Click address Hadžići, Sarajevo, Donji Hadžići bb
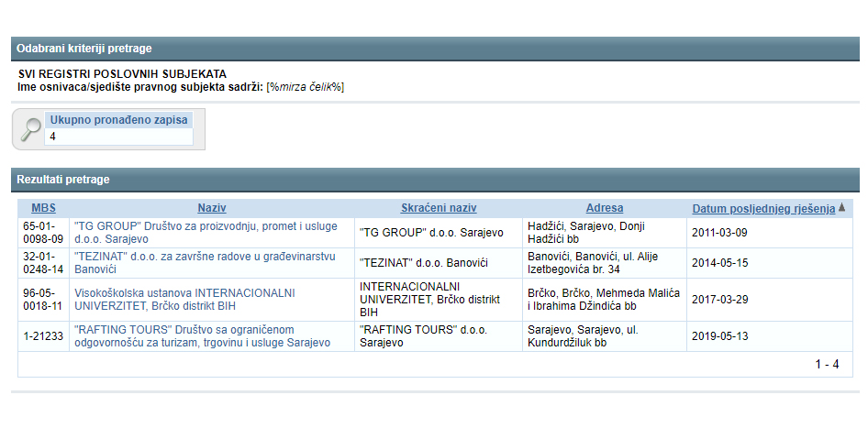Image resolution: width=868 pixels, height=428 pixels. (x=605, y=233)
